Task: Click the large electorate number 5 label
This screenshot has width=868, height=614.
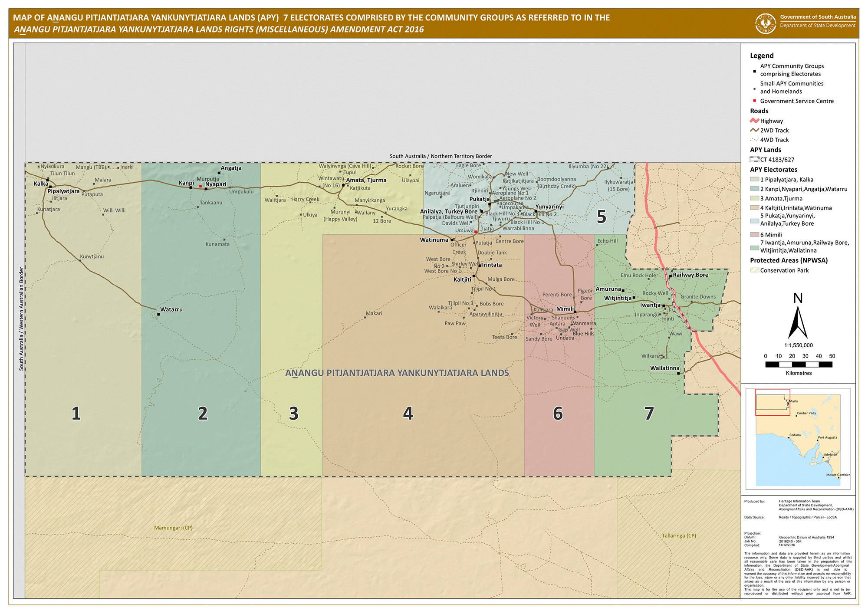Action: (x=601, y=217)
